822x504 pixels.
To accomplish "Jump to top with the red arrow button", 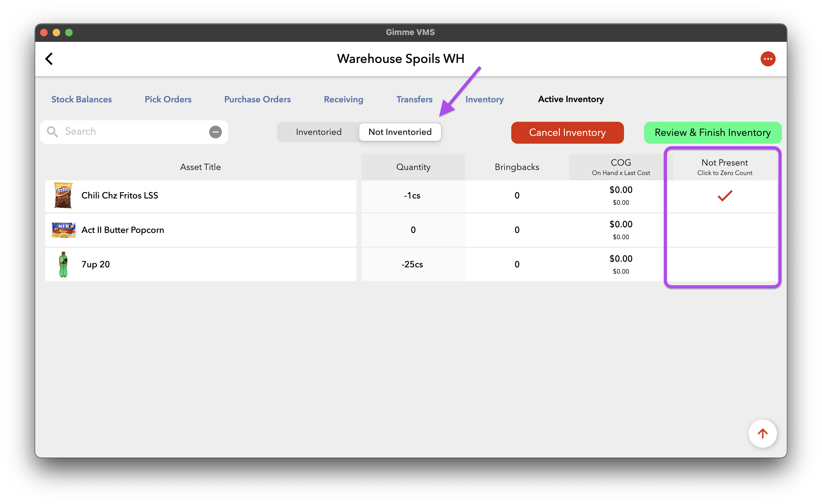I will coord(762,433).
